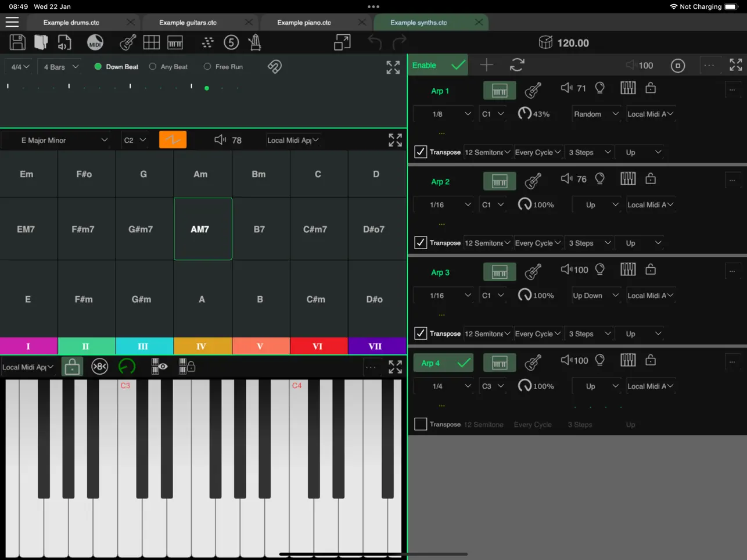Open Arp 3 Up Down mode dropdown

click(596, 295)
